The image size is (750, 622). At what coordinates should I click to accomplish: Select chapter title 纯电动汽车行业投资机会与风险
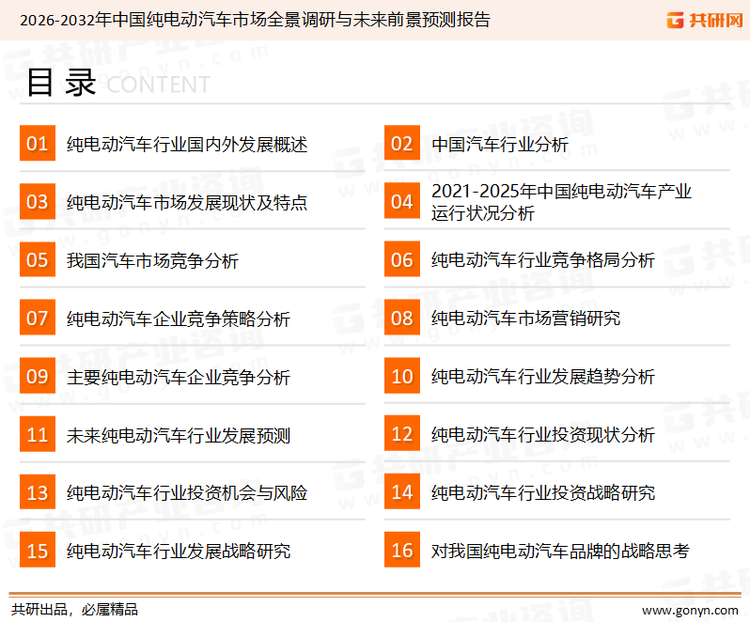(187, 493)
